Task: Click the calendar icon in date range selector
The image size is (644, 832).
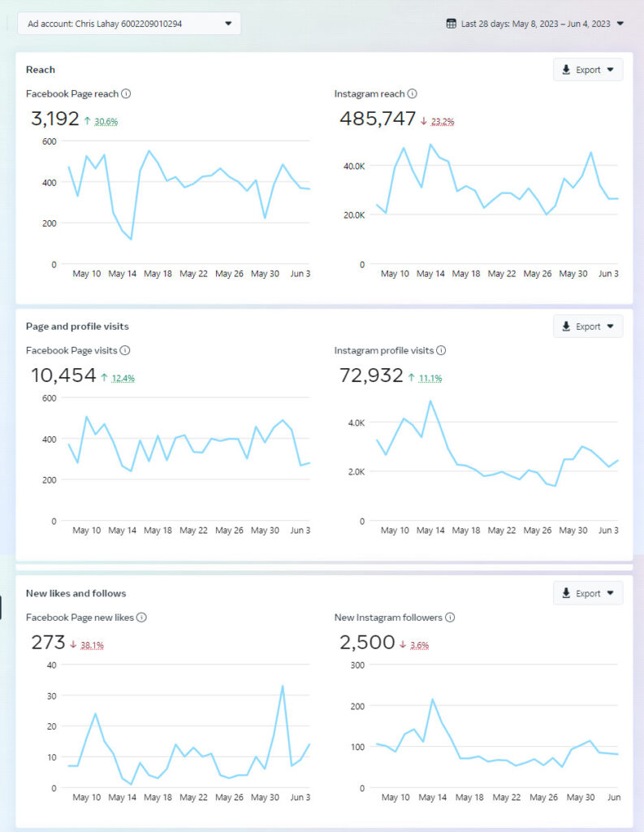Action: click(x=452, y=24)
